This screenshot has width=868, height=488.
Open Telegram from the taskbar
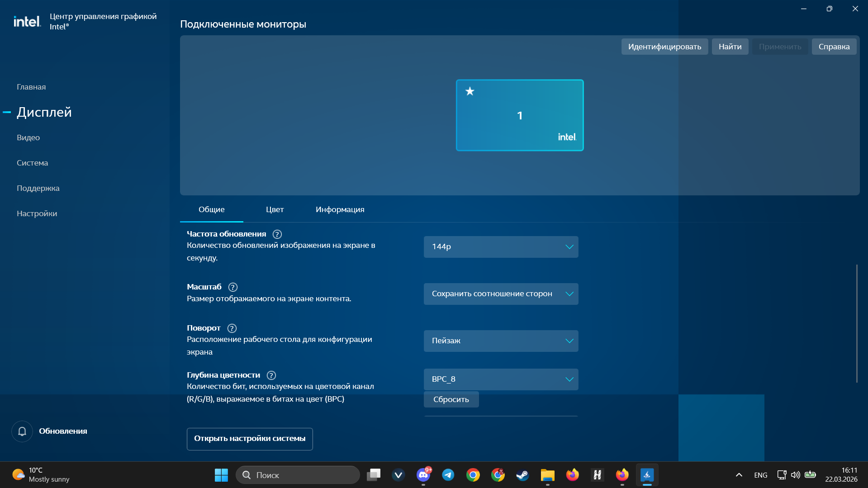point(448,475)
